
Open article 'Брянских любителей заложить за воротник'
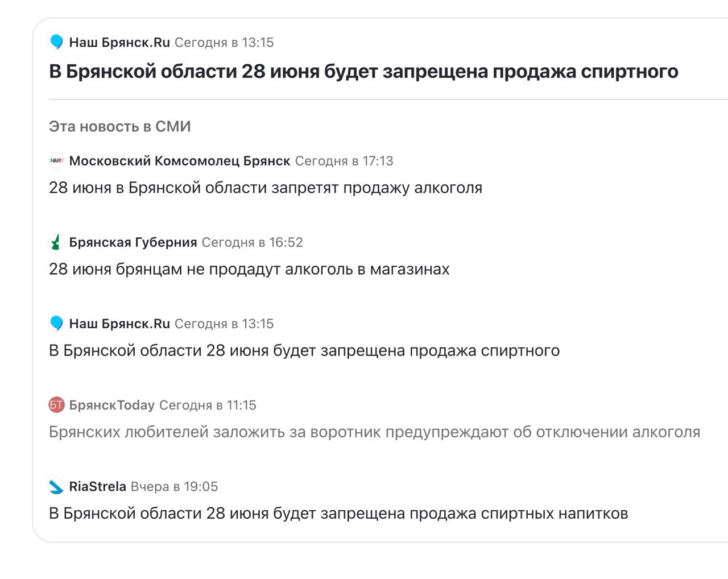(374, 432)
